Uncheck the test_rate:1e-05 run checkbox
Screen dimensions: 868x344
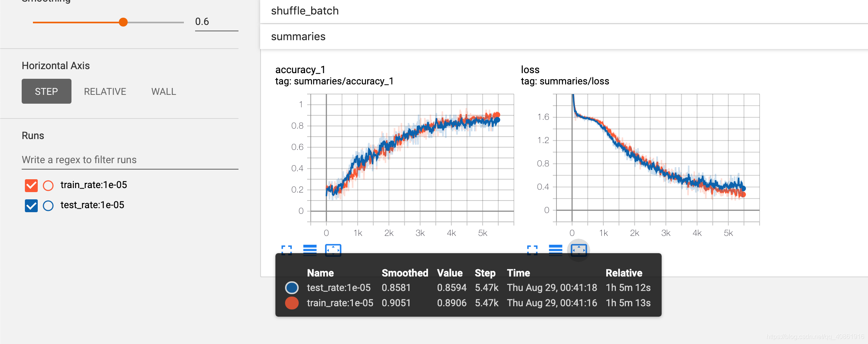pyautogui.click(x=31, y=206)
